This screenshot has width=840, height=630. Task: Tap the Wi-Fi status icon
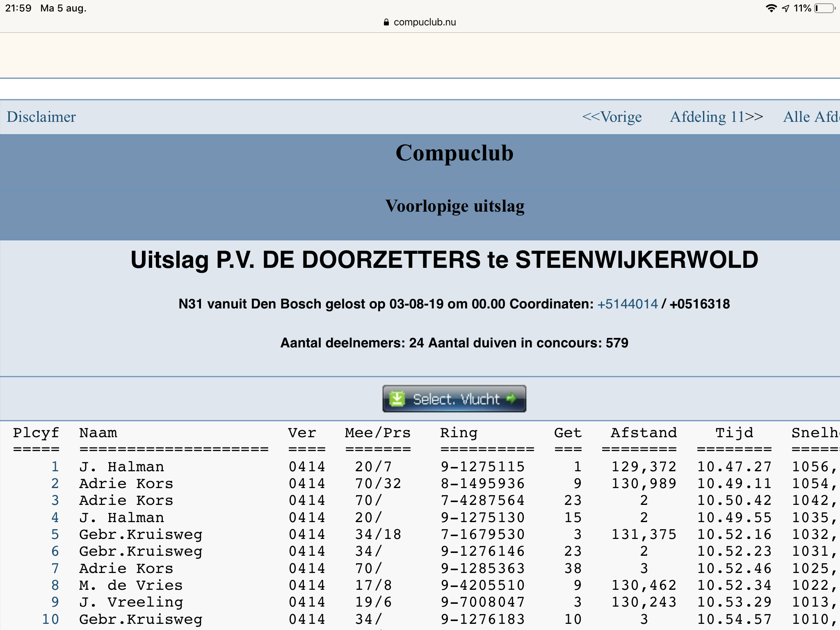[772, 8]
